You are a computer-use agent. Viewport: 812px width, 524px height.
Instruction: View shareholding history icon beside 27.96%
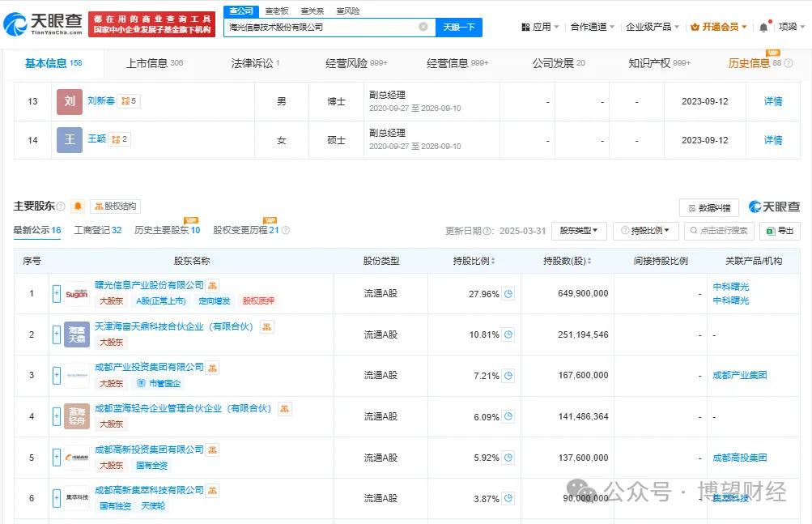508,293
